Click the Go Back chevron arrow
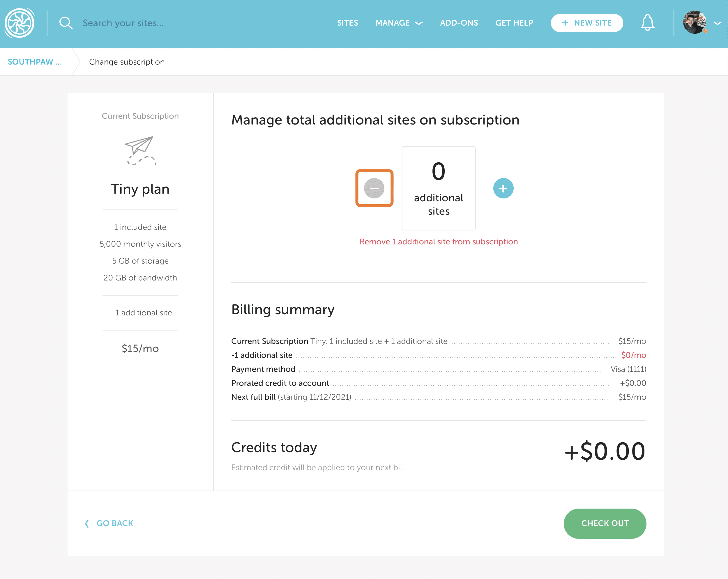Viewport: 728px width, 579px height. coord(87,523)
